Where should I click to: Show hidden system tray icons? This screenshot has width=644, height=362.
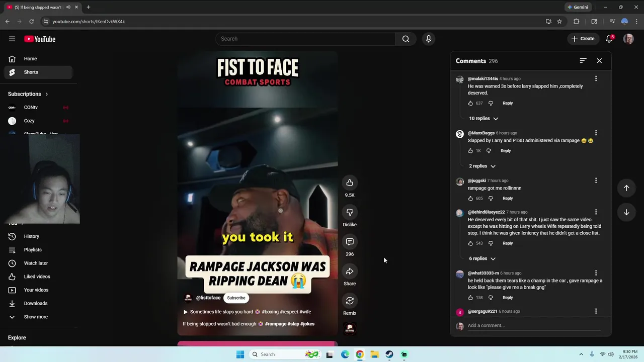point(581,354)
